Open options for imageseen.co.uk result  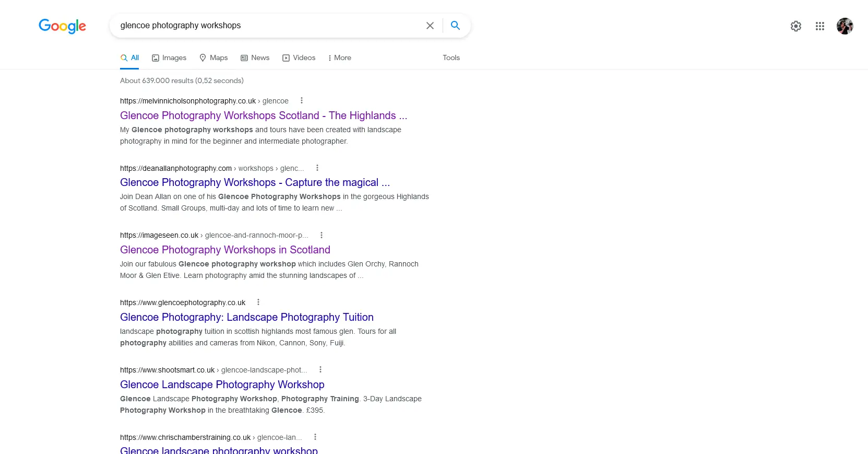click(x=322, y=235)
